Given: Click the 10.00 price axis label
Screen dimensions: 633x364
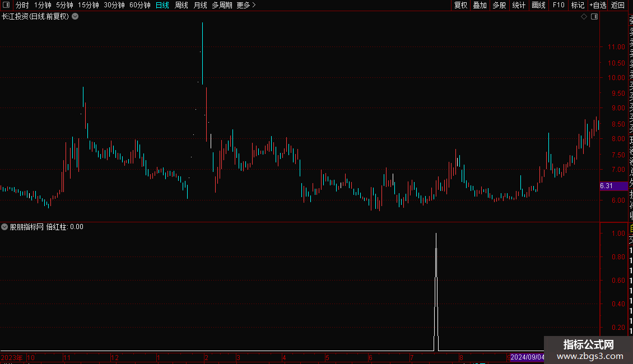Looking at the screenshot, I should [x=616, y=77].
